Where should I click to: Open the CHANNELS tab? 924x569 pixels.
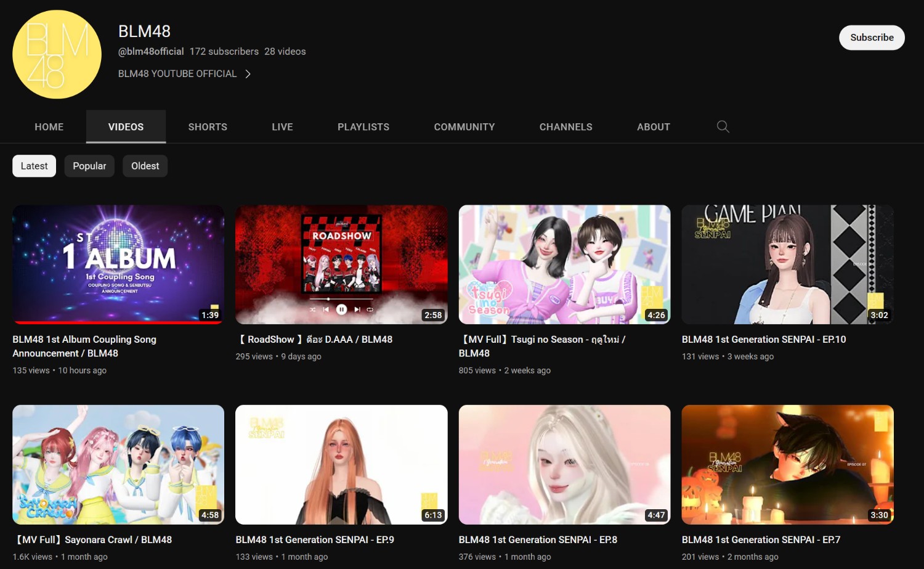566,127
